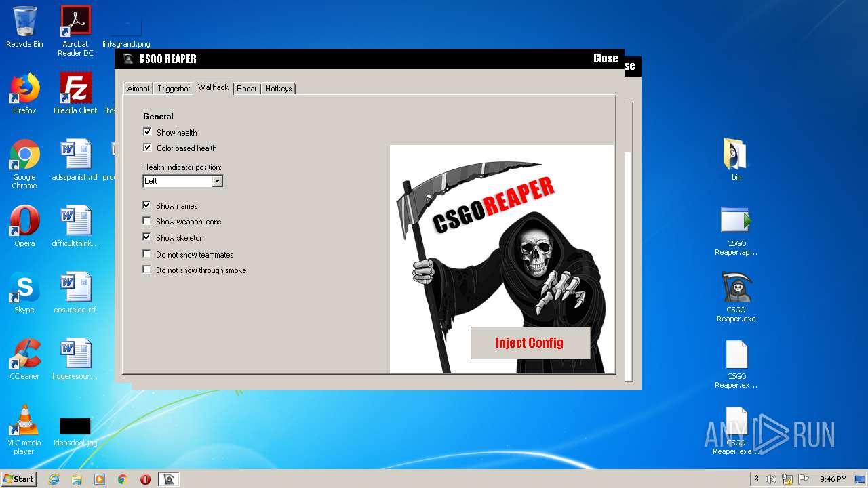
Task: Enable Show weapon icons checkbox
Action: point(147,221)
